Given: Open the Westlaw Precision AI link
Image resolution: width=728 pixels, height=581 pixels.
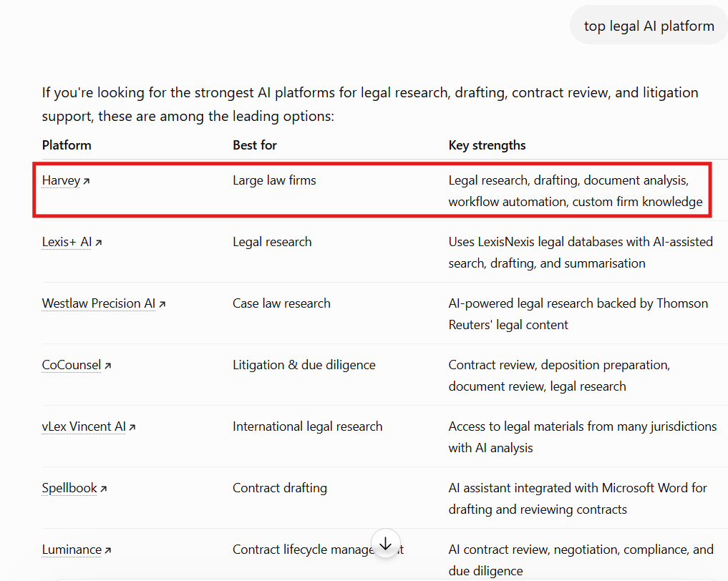Looking at the screenshot, I should pyautogui.click(x=99, y=303).
